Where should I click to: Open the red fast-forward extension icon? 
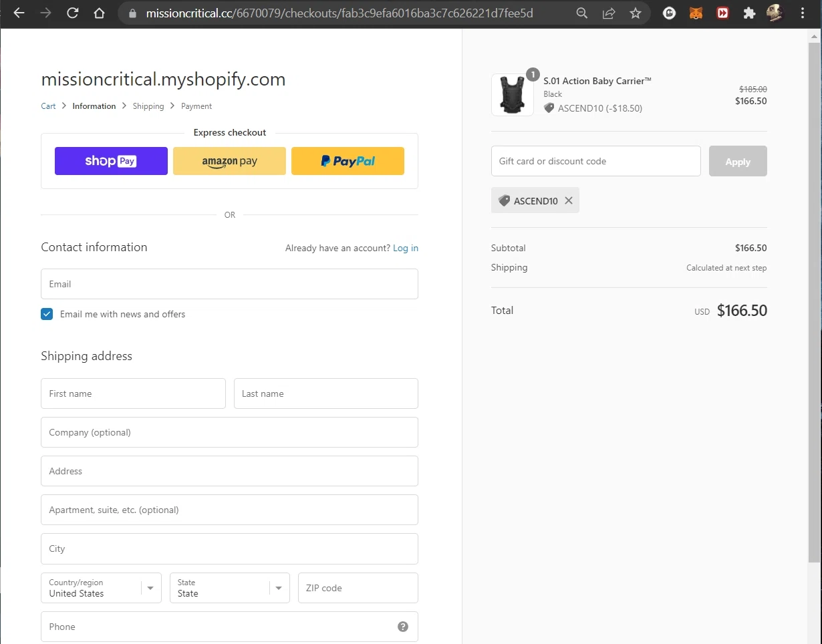click(722, 13)
